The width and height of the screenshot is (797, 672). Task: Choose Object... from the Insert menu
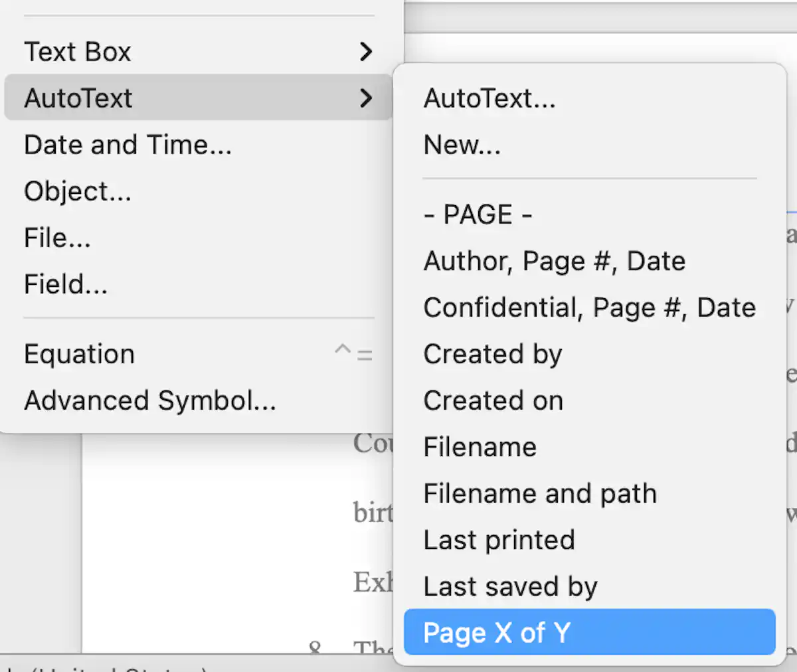(x=78, y=191)
